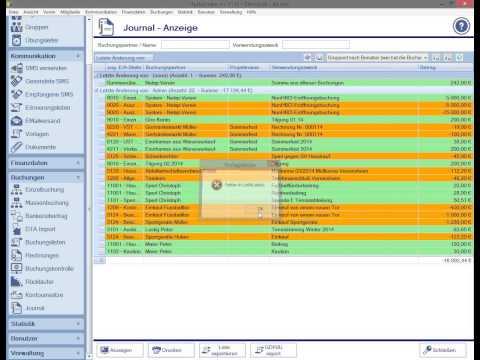The width and height of the screenshot is (480, 360).
Task: Open the Kontoumsätze icon
Action: [17, 295]
